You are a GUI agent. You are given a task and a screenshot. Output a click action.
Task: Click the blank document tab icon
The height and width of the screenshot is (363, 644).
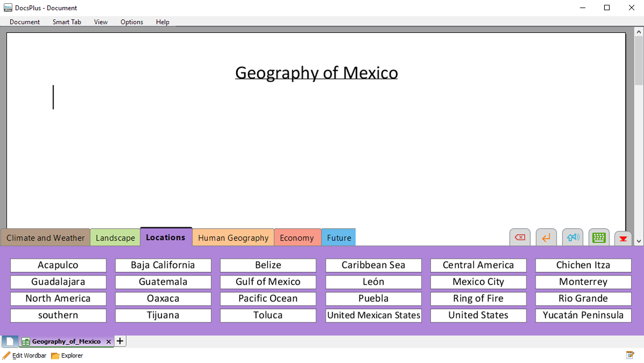pyautogui.click(x=10, y=342)
